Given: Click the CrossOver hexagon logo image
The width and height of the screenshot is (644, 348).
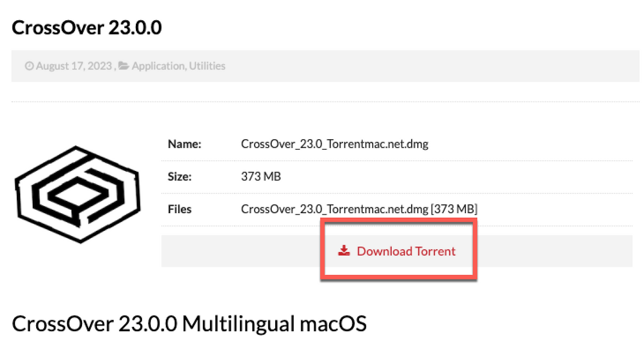Looking at the screenshot, I should 76,194.
